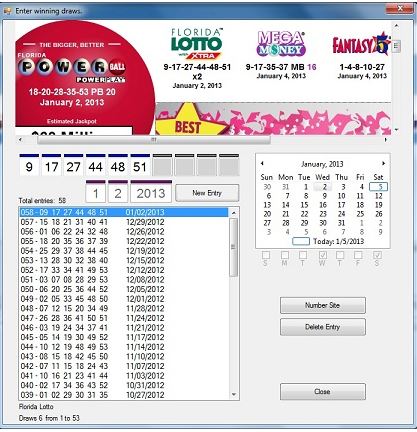Image resolution: width=417 pixels, height=432 pixels.
Task: Click the day field showing 2
Action: pos(118,192)
